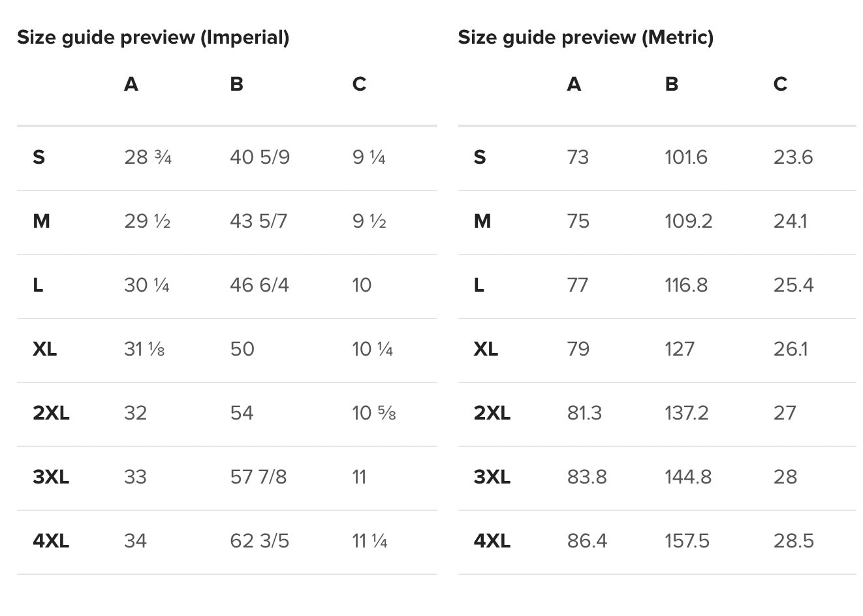Image resolution: width=863 pixels, height=616 pixels.
Task: Select column header B in Metric table
Action: pos(671,84)
